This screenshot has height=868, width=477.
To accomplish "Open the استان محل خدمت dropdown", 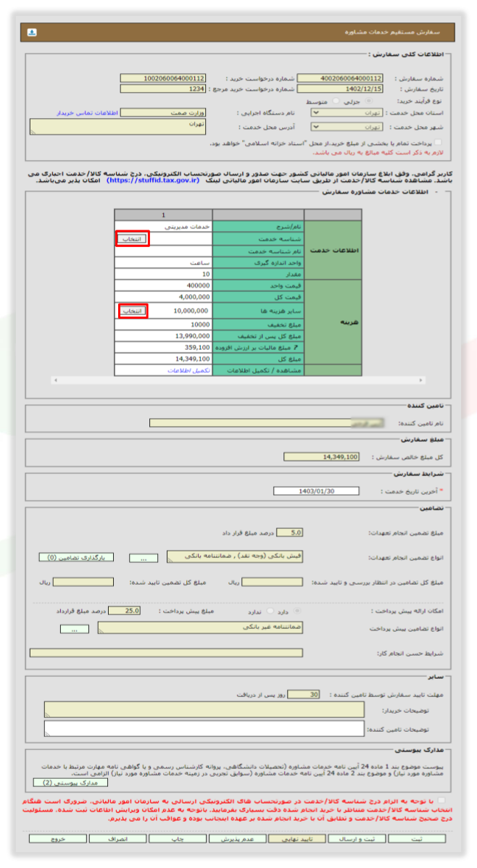I will [x=347, y=112].
